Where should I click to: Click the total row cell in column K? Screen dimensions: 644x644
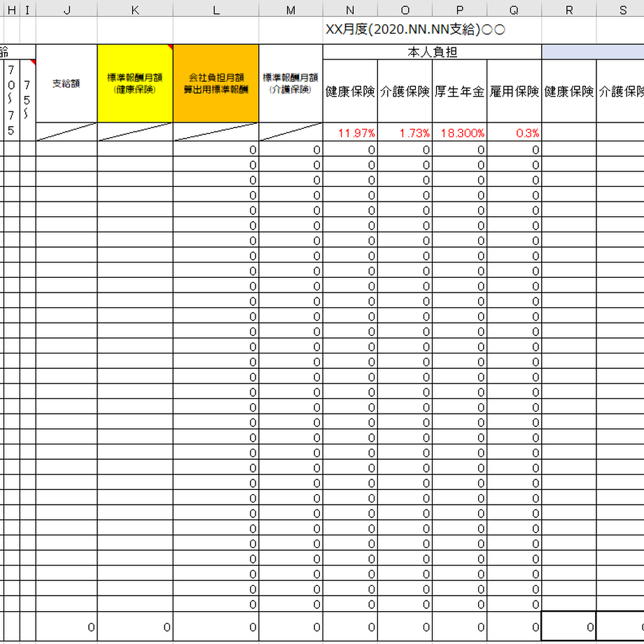point(135,626)
